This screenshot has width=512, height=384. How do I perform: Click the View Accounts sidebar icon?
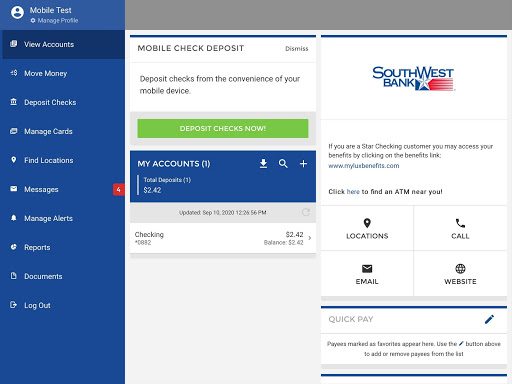pyautogui.click(x=14, y=44)
